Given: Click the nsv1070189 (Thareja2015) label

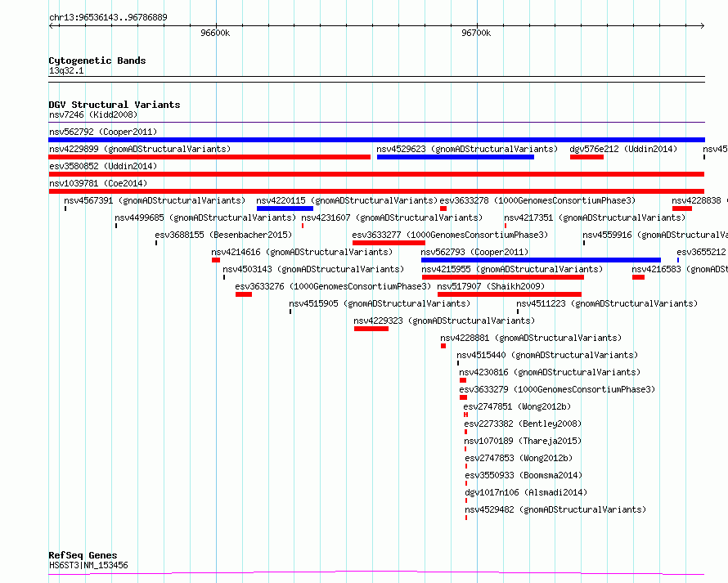Looking at the screenshot, I should (x=523, y=441).
